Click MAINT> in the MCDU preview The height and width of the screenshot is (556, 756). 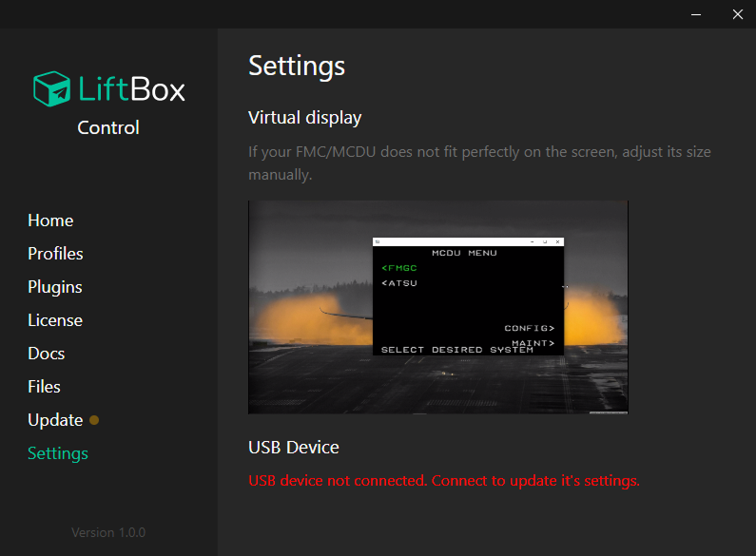click(x=533, y=342)
